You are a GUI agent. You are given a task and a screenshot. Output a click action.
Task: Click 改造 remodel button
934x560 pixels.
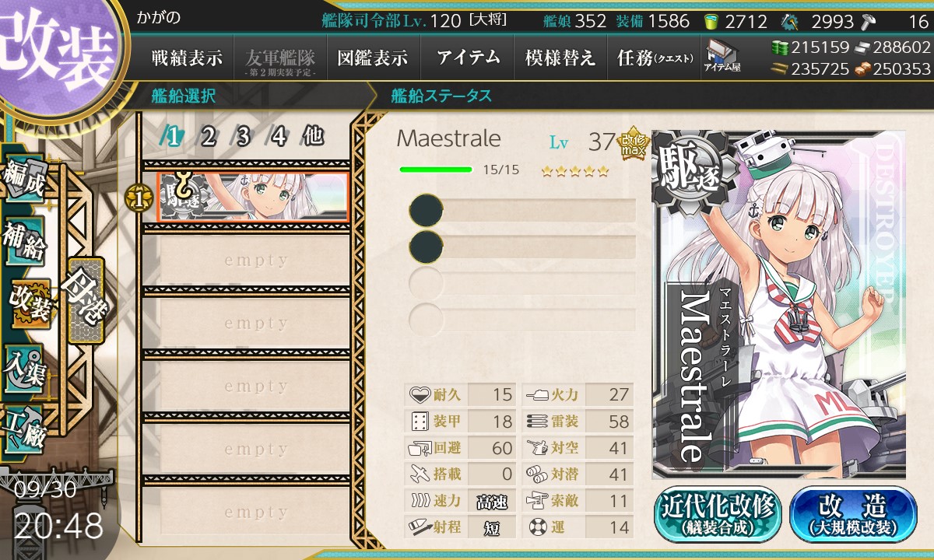[853, 513]
